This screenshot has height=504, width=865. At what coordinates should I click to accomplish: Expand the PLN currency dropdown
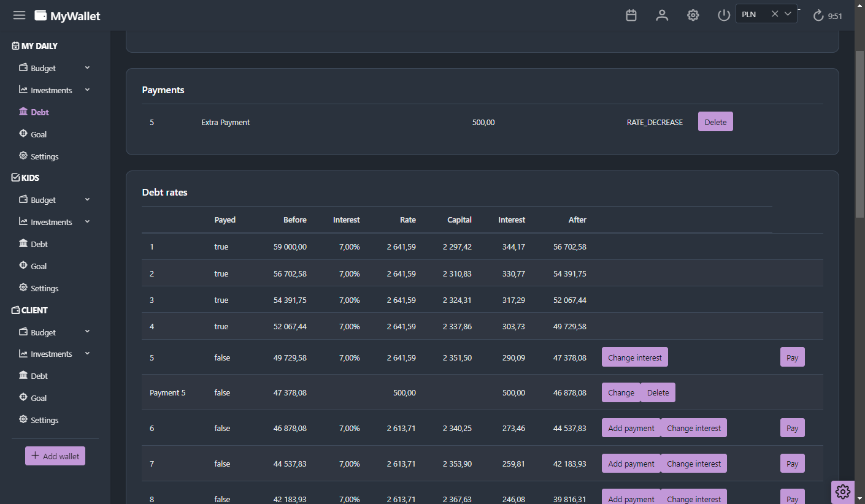coord(788,14)
